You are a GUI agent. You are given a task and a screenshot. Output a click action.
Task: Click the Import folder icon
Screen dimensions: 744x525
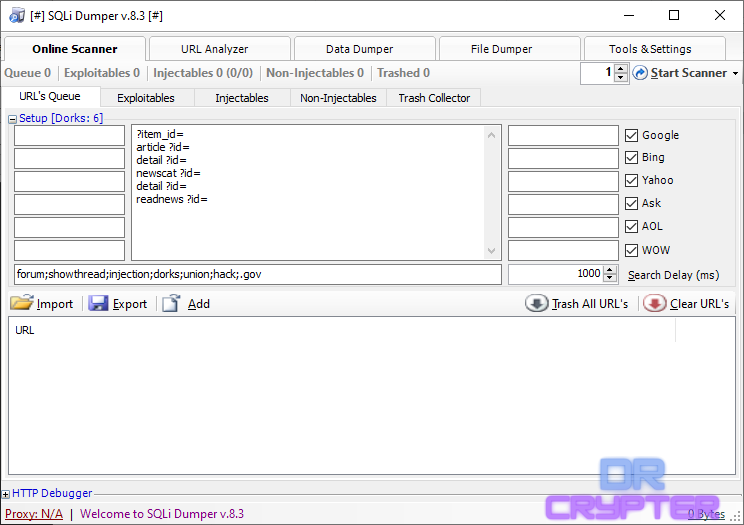[21, 303]
